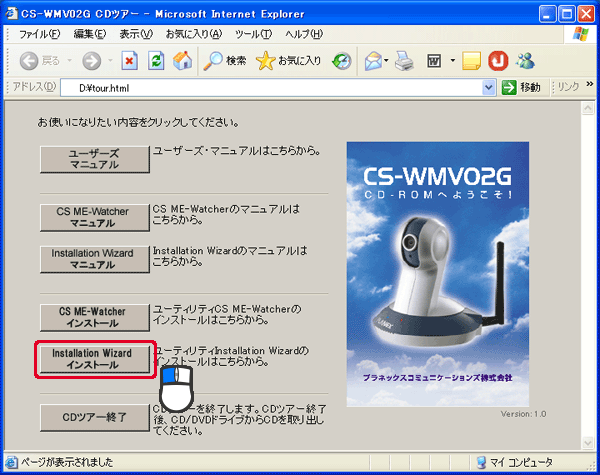Open the Search (検索) magnifier button
Viewport: 600px width, 475px height.
(x=225, y=60)
